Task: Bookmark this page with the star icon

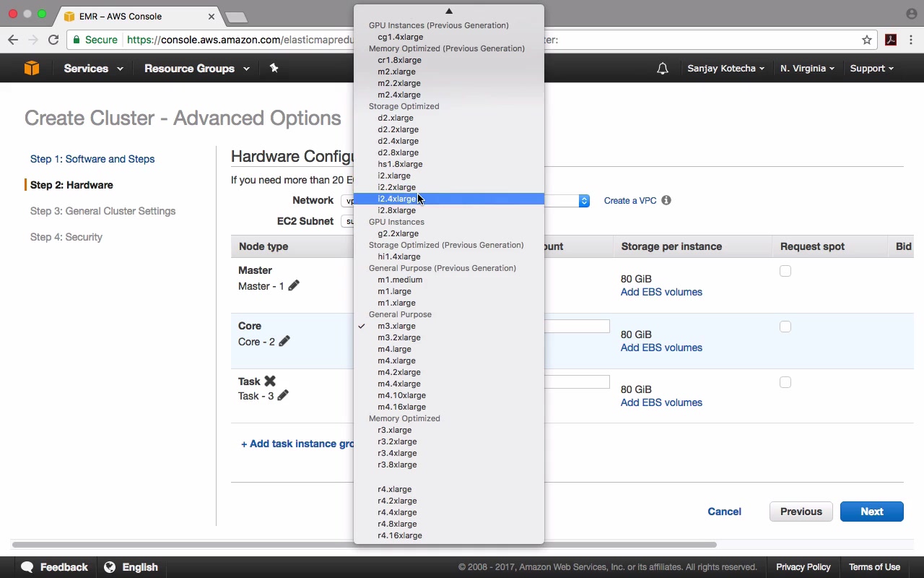Action: point(867,40)
